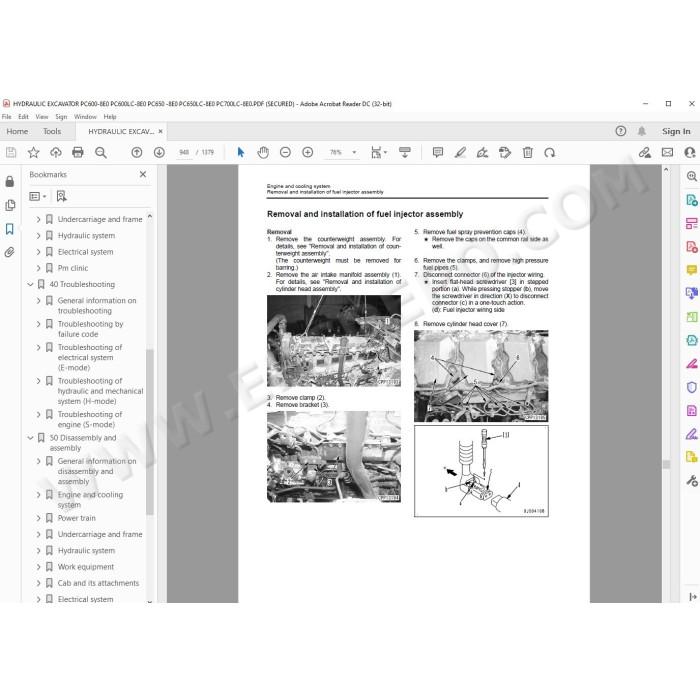Select the Highlight text tool
Viewport: 700px width, 700px height.
pos(460,153)
